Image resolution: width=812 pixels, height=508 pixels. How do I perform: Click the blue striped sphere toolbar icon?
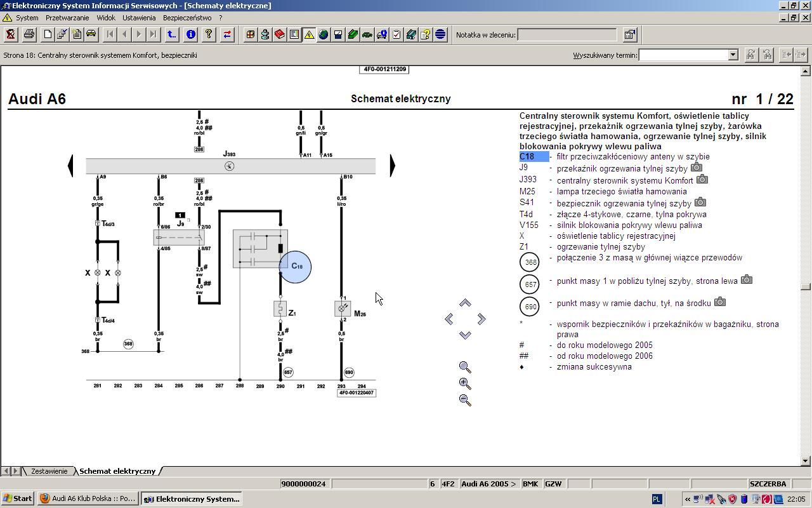(x=440, y=34)
